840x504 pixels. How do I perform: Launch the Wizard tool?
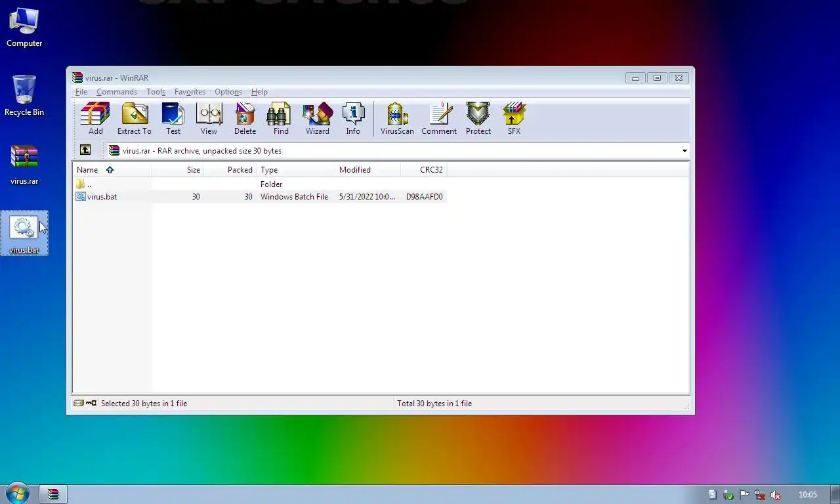[318, 119]
